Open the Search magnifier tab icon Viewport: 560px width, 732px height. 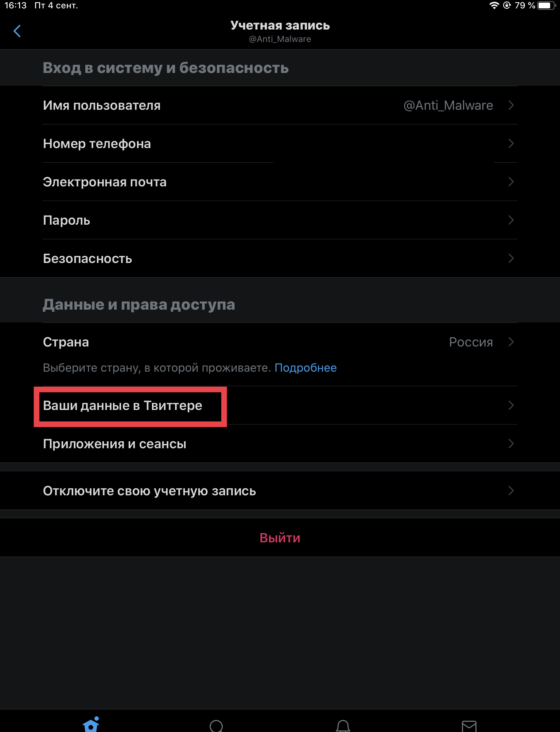[217, 726]
